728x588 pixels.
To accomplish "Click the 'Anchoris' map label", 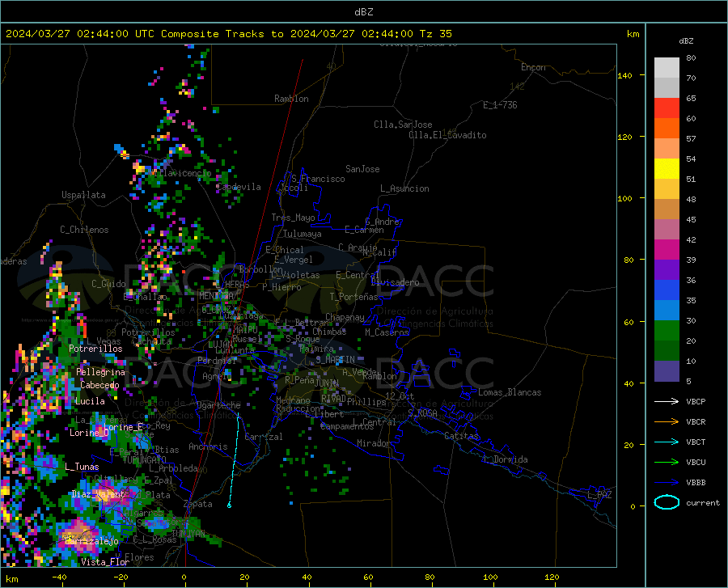I will pyautogui.click(x=208, y=447).
